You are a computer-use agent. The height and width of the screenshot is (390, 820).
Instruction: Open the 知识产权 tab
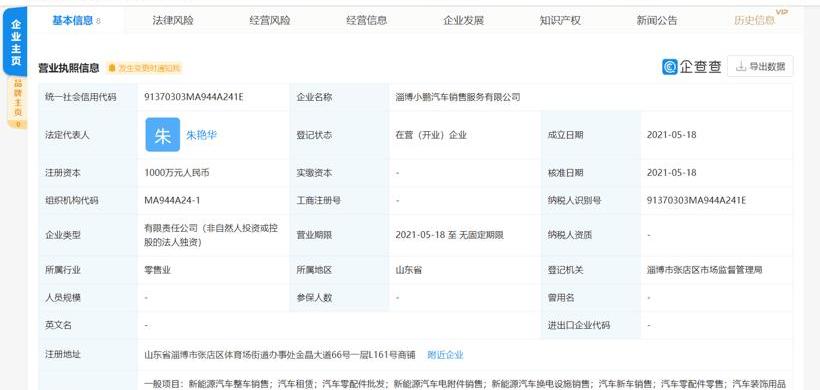(x=560, y=20)
